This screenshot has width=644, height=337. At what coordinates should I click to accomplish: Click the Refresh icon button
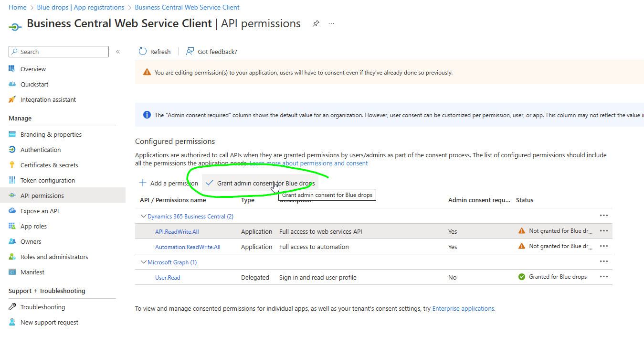[142, 52]
